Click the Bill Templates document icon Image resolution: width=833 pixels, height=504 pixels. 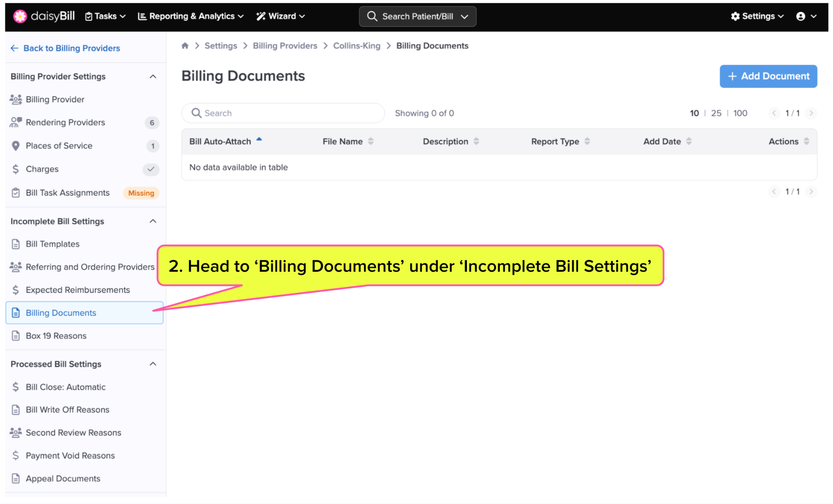coord(15,244)
